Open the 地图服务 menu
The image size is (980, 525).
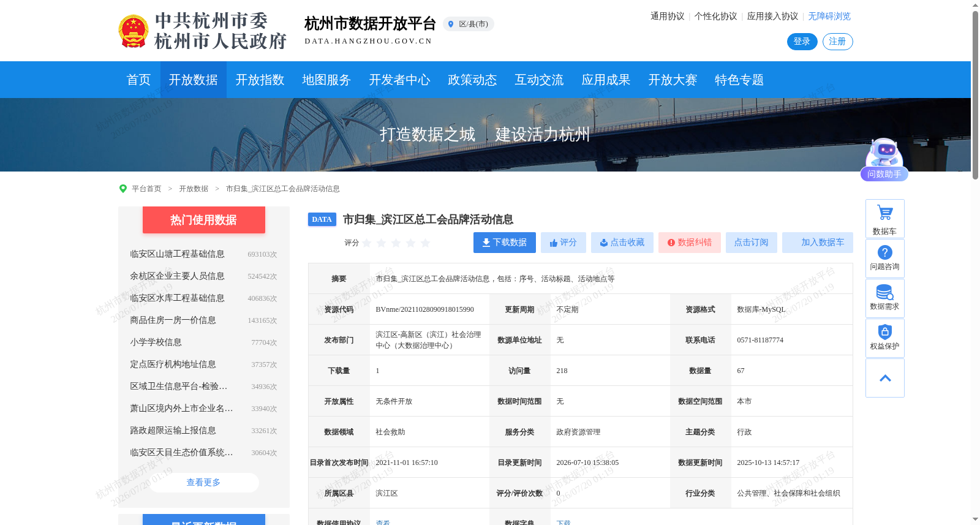click(326, 80)
